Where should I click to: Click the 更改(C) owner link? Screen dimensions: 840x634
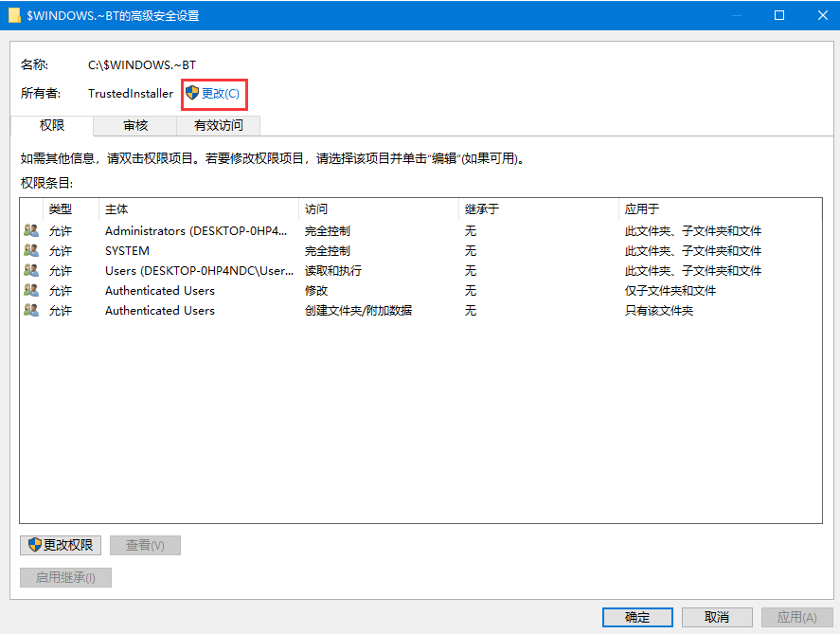tap(221, 93)
